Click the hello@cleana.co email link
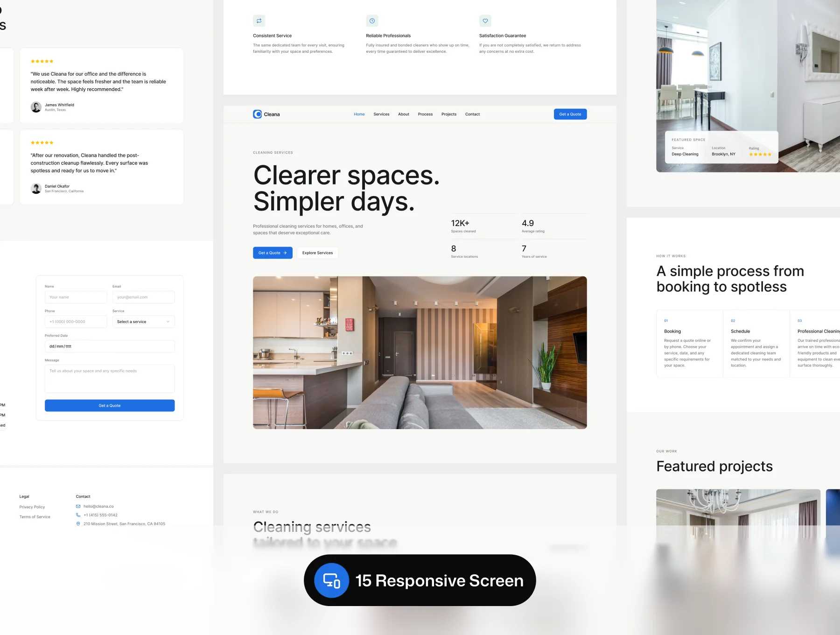 [x=98, y=507]
